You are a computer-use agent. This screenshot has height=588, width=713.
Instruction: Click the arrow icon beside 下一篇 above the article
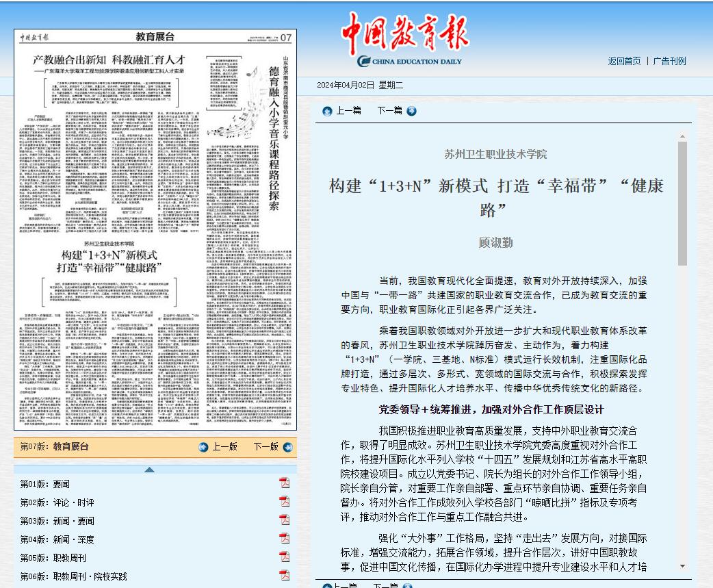411,111
